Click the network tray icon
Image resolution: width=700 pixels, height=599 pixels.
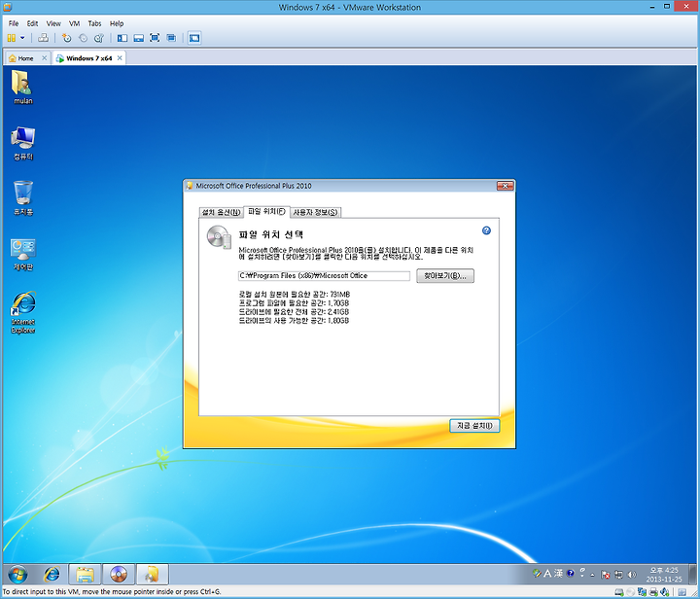click(618, 575)
